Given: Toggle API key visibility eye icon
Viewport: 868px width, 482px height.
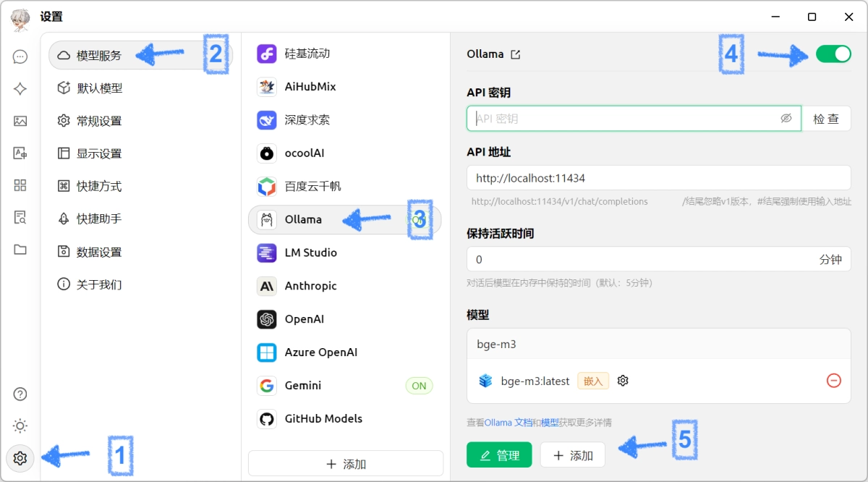Looking at the screenshot, I should point(786,119).
